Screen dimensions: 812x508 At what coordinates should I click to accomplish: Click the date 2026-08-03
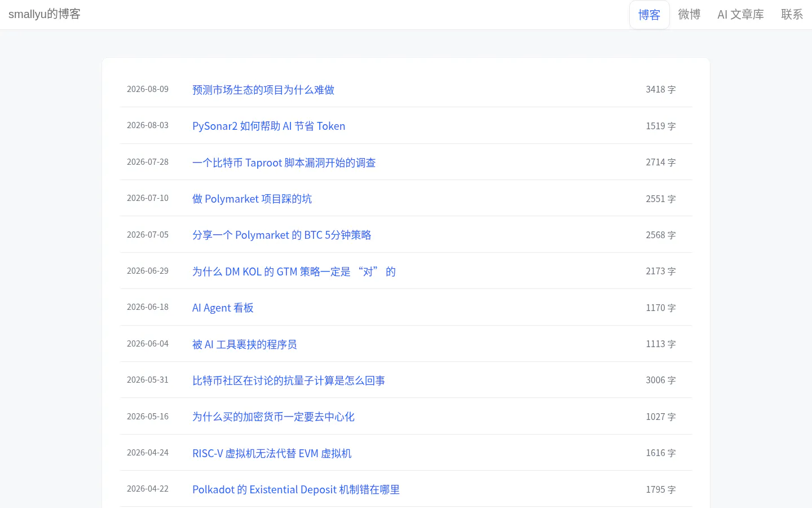[x=148, y=125]
